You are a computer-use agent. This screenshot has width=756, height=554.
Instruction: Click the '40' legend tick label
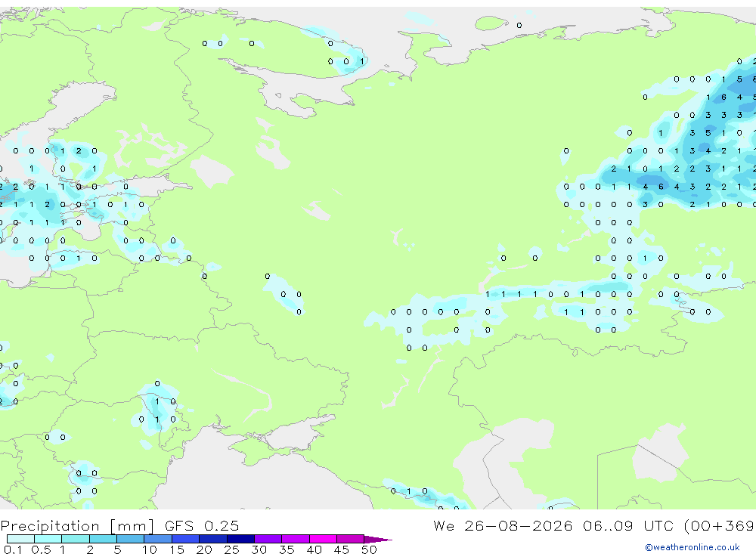[314, 549]
